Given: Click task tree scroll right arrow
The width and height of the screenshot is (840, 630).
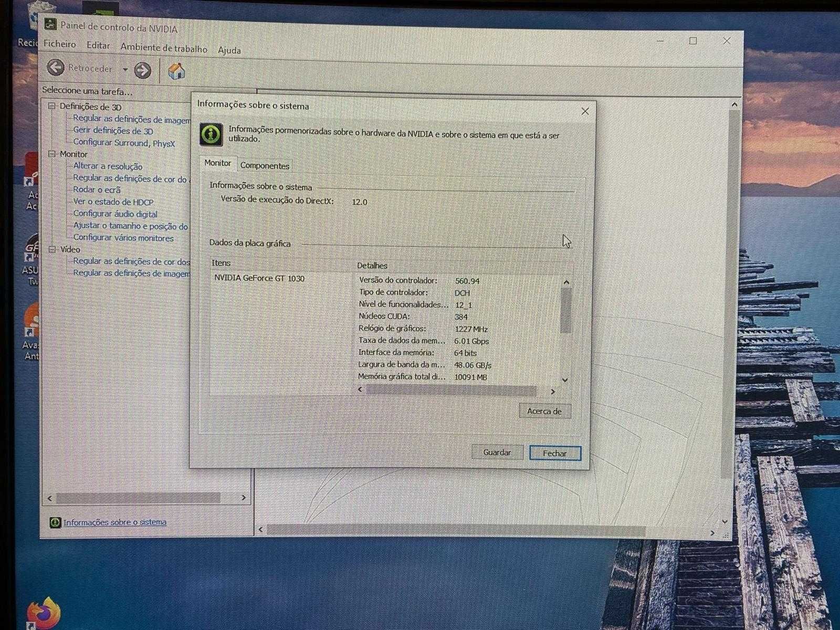Looking at the screenshot, I should coord(244,497).
